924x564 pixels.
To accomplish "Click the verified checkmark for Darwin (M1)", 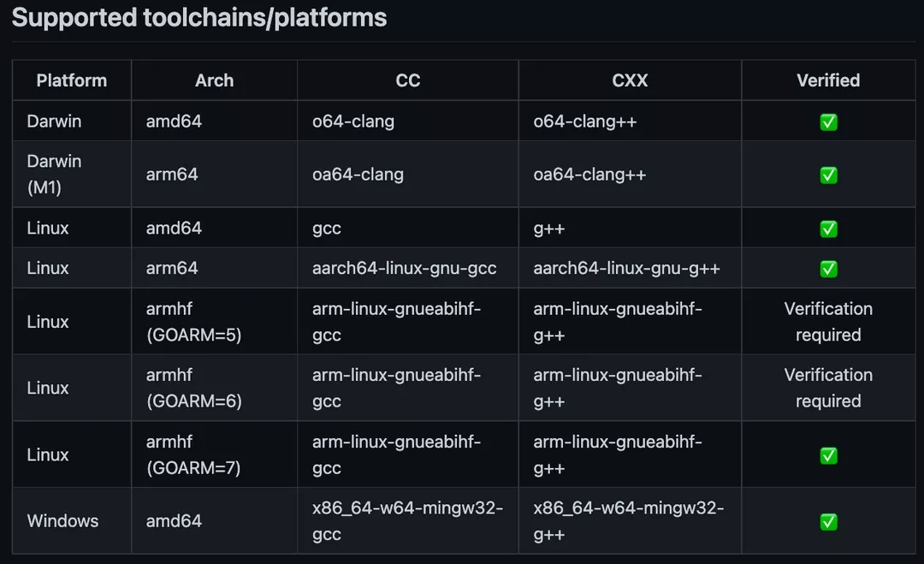I will coord(828,175).
